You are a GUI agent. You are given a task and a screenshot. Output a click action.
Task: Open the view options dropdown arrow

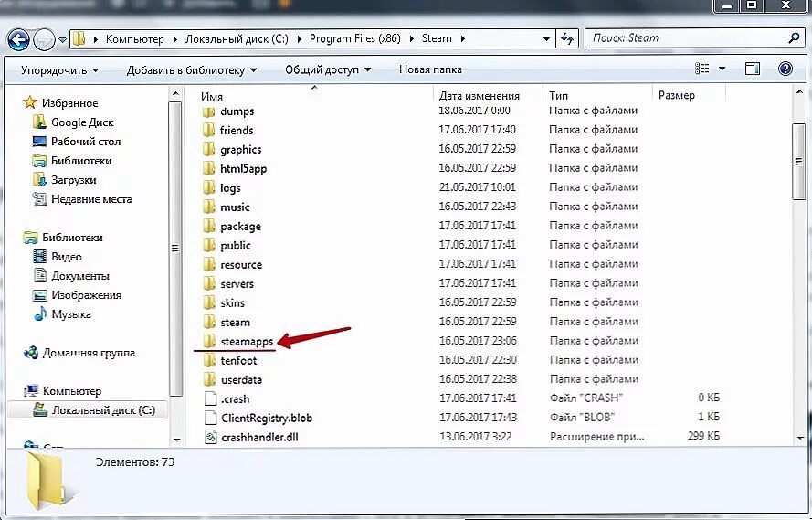click(x=722, y=69)
